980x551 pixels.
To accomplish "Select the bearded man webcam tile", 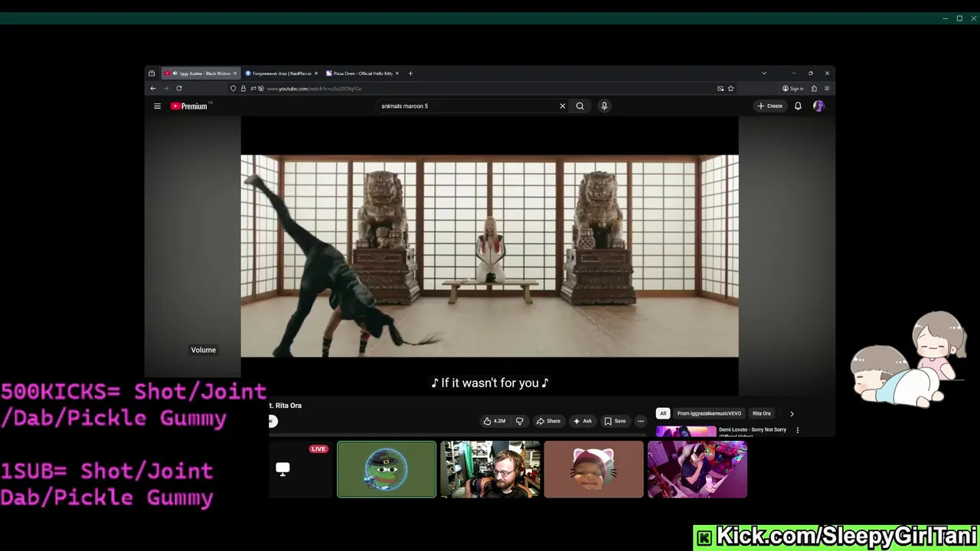I will pos(490,469).
